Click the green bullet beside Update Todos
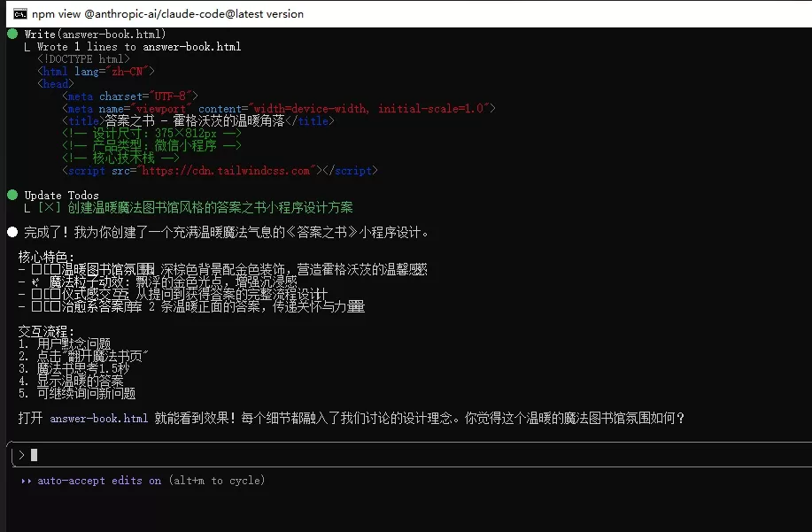This screenshot has width=812, height=532. tap(12, 195)
